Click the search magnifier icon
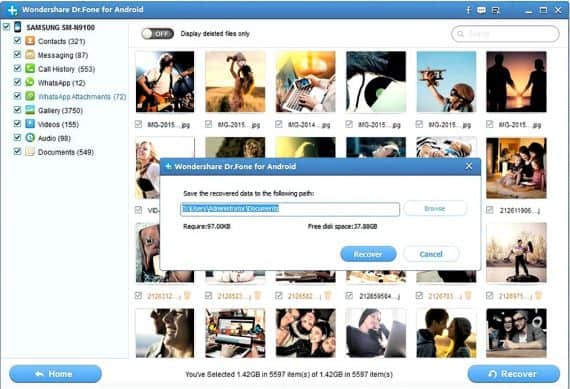 coord(461,34)
